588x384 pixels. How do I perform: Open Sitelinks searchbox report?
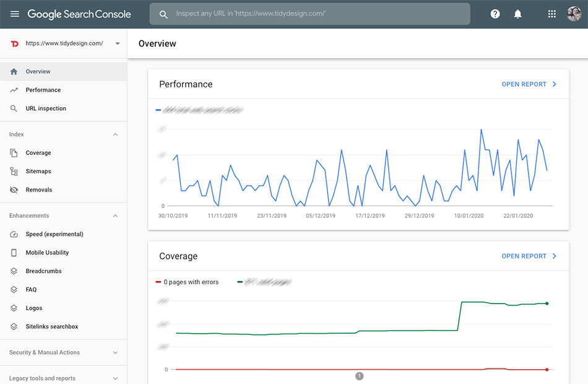click(x=63, y=326)
